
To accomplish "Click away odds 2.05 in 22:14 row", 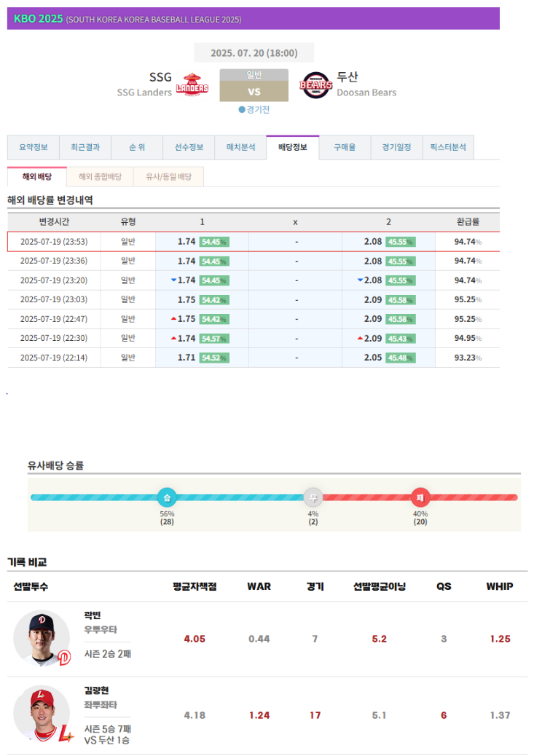I will point(373,358).
